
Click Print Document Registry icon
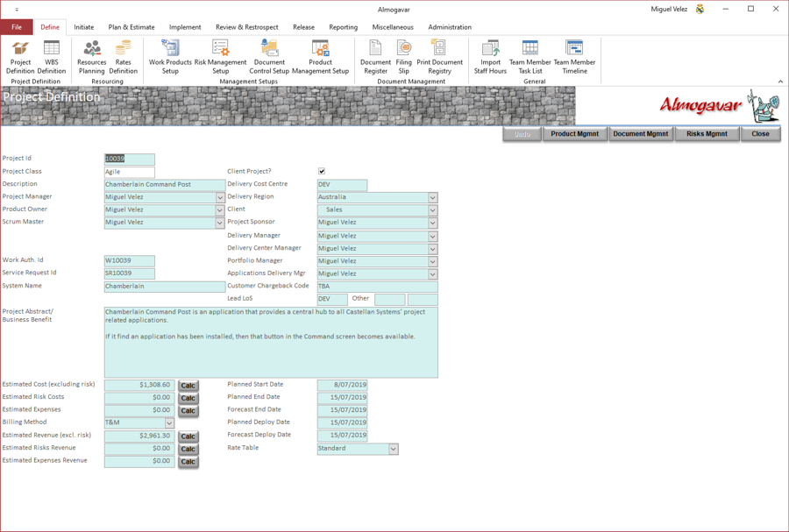[x=440, y=58]
